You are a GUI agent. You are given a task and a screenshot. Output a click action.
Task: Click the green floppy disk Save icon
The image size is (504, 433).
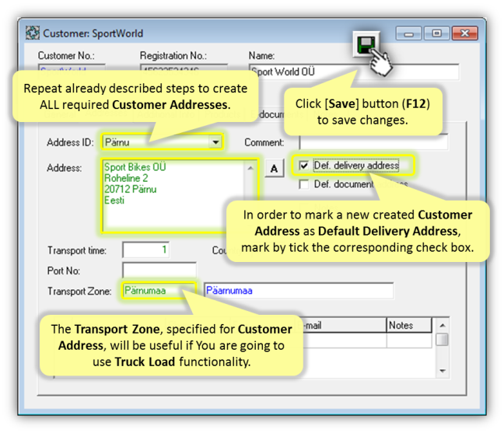(366, 44)
